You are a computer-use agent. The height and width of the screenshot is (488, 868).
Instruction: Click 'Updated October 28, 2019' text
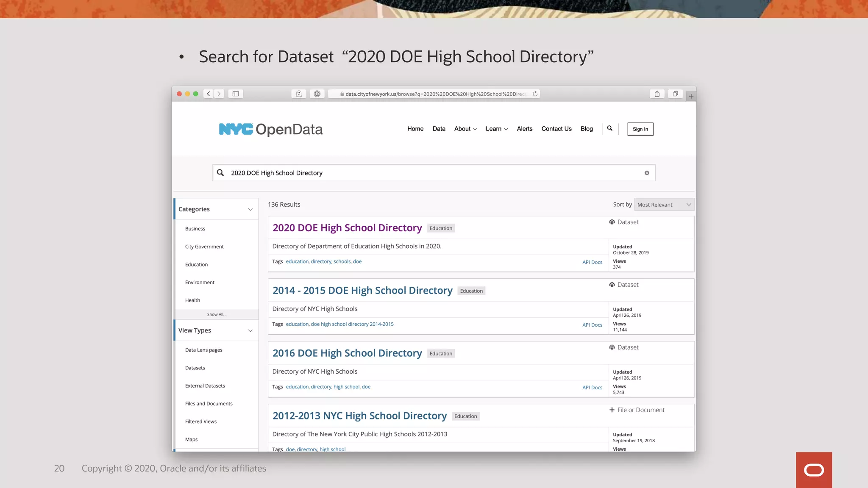pos(631,250)
